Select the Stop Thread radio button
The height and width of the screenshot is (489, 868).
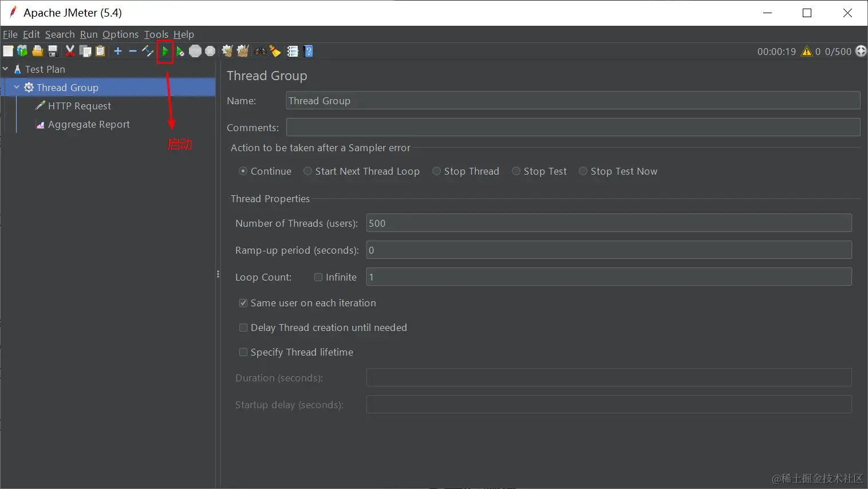[x=436, y=171]
